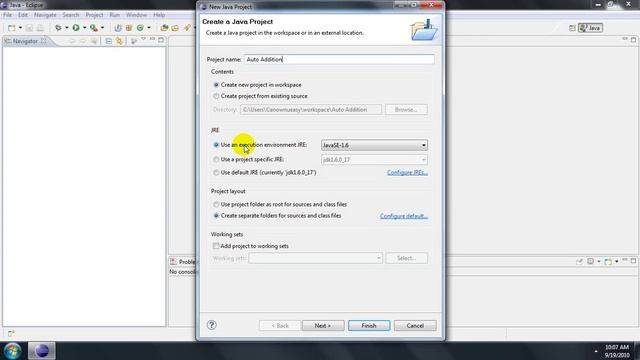Minimize the Navigator view

152,39
